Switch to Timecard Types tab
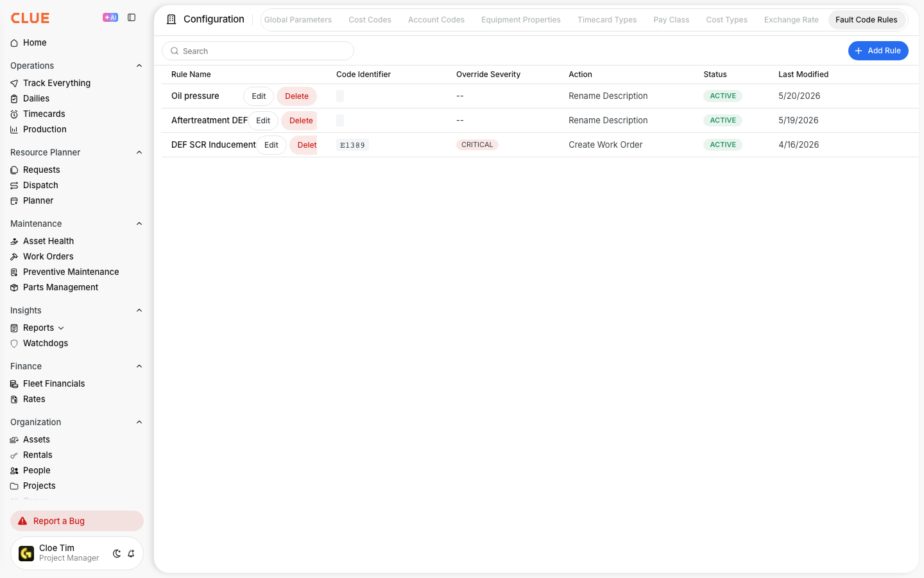Screen dimensions: 924x578 607,20
